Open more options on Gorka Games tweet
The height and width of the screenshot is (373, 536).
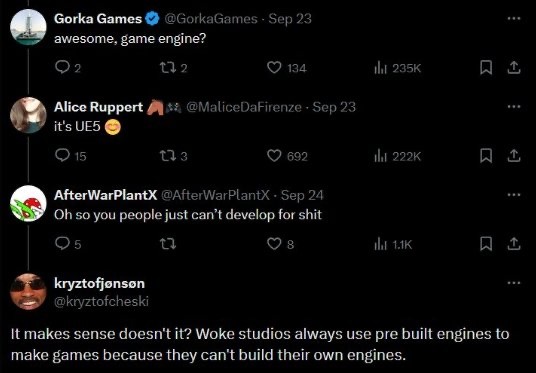[x=514, y=18]
